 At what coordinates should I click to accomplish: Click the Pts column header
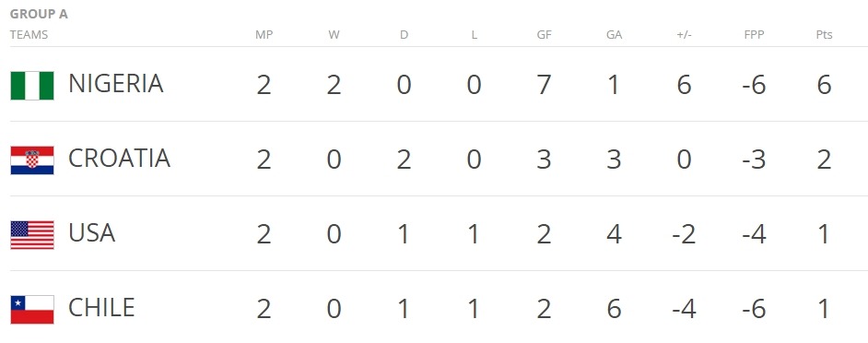click(825, 35)
